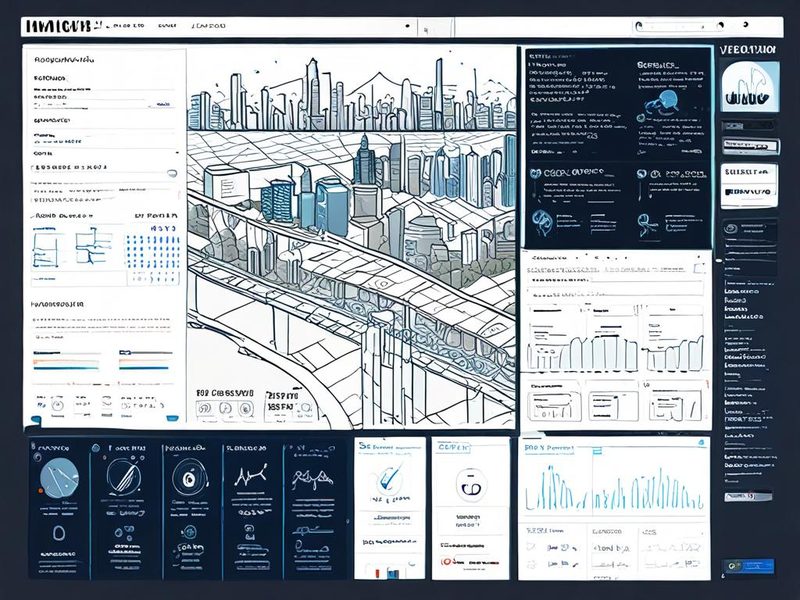This screenshot has height=600, width=800.
Task: Select the circle icon with diagonal strokes
Action: (124, 477)
